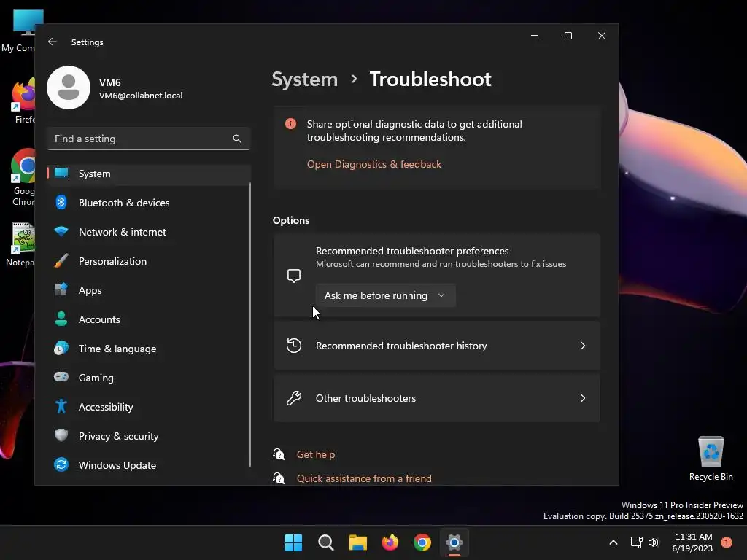The height and width of the screenshot is (560, 747).
Task: Open Recommended troubleshooter history
Action: [x=436, y=346]
